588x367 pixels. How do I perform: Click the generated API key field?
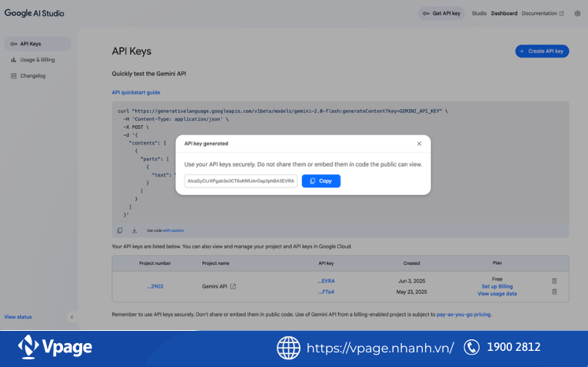(x=241, y=181)
